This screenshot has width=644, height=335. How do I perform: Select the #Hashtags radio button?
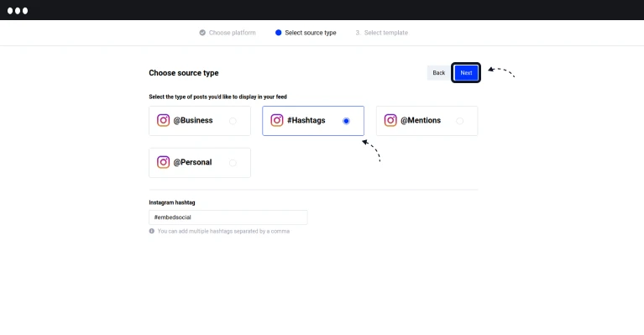pos(346,121)
